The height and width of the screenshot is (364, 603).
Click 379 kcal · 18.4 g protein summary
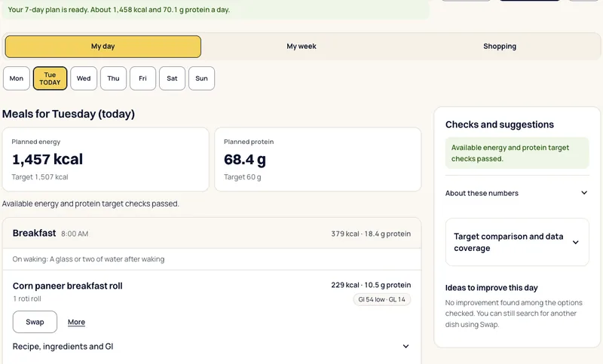click(371, 234)
